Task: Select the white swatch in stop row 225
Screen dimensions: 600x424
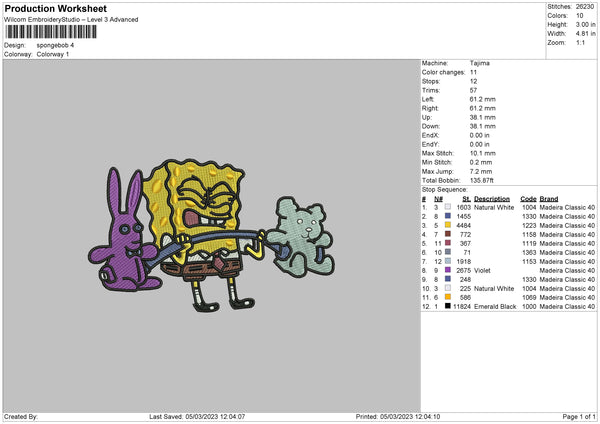Action: [x=447, y=288]
